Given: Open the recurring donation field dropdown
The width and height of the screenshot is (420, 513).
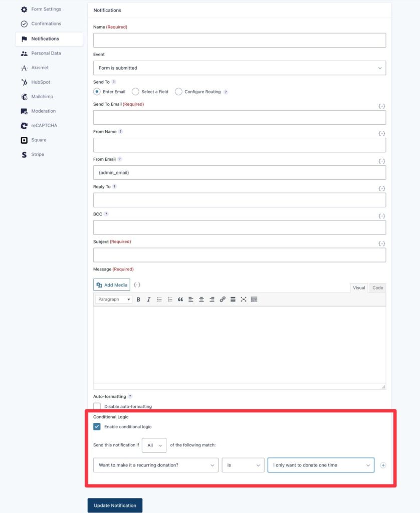Looking at the screenshot, I should [156, 465].
